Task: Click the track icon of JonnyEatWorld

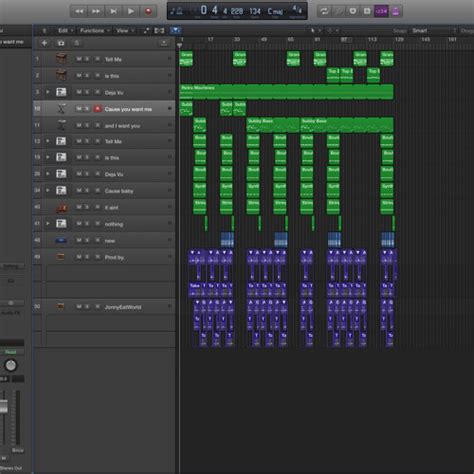Action: pyautogui.click(x=61, y=306)
